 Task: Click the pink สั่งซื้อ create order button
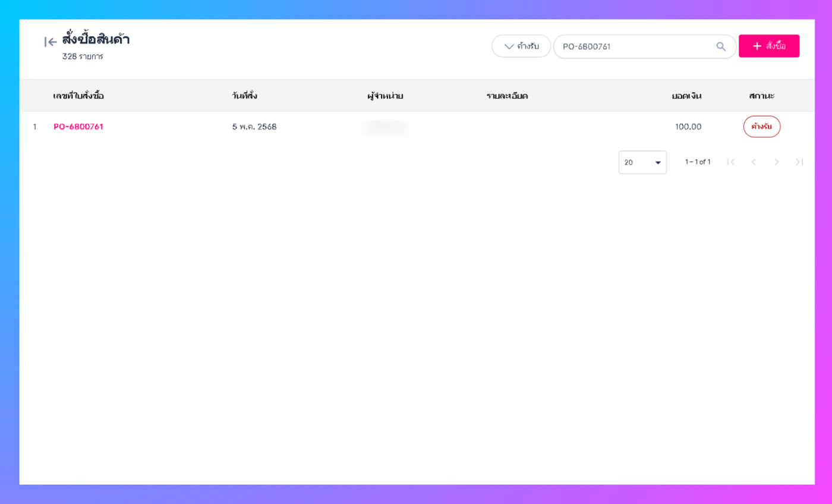pyautogui.click(x=769, y=46)
